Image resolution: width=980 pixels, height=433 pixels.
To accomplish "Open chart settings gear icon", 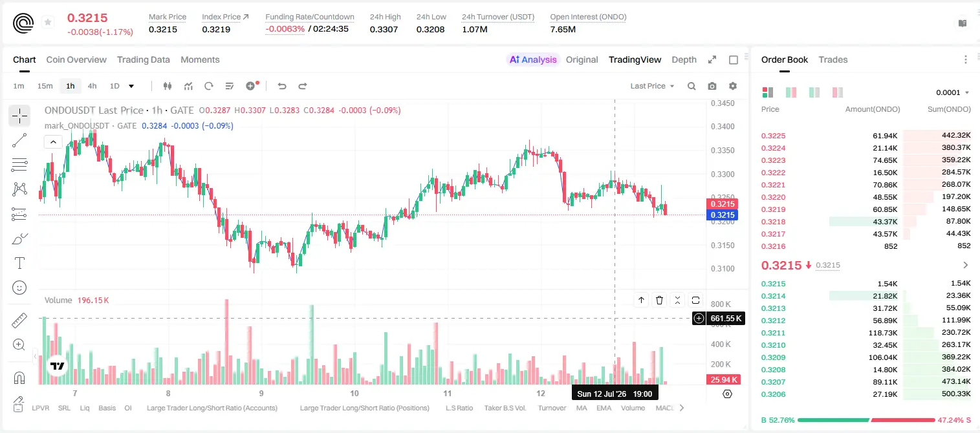I will [x=733, y=86].
